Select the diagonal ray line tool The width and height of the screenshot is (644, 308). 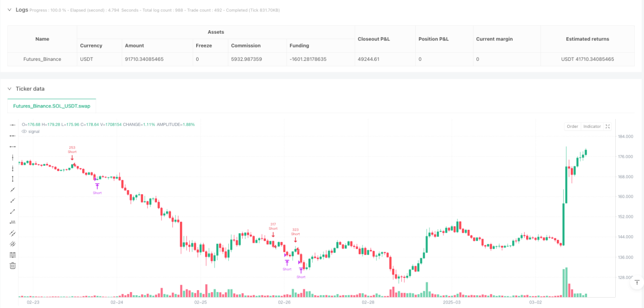click(13, 201)
